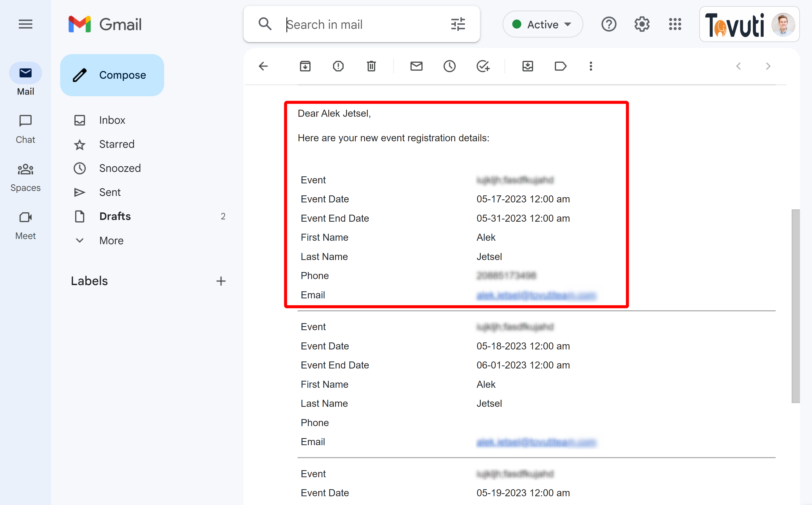This screenshot has width=812, height=505.
Task: Click 'Here are your new event registration details:'
Action: tap(393, 138)
